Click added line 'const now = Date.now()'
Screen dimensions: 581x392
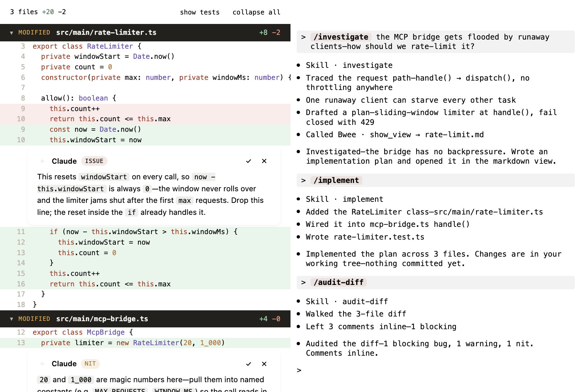[145, 130]
